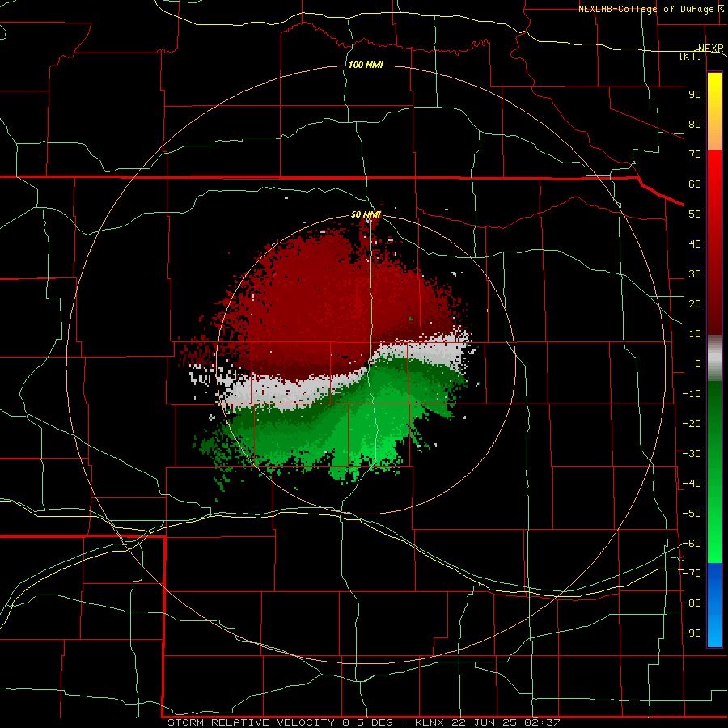This screenshot has height=728, width=728.
Task: Click the 22 JUN 25 date in caption
Action: pyautogui.click(x=485, y=722)
